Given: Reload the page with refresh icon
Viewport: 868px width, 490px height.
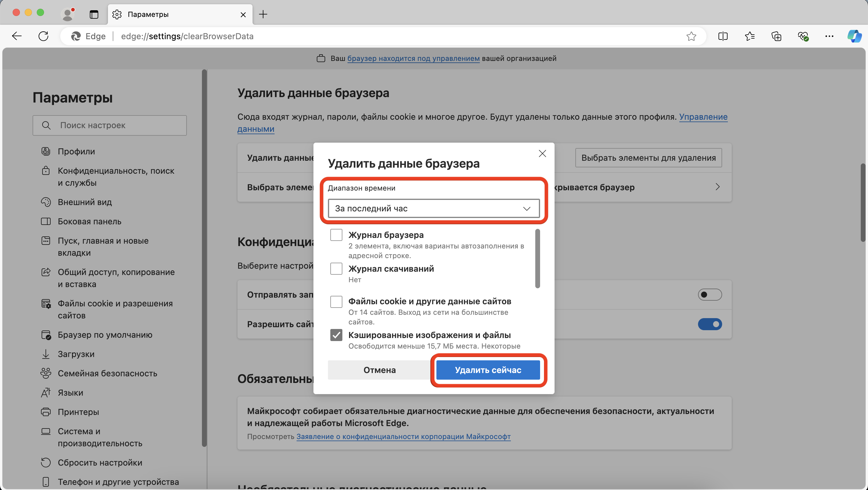Looking at the screenshot, I should coord(43,36).
